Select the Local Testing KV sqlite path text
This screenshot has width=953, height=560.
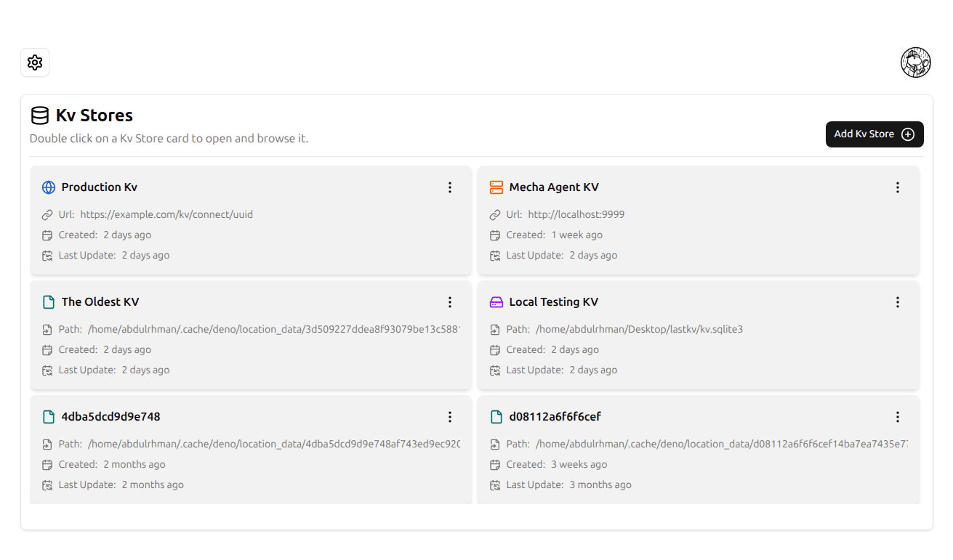point(639,330)
